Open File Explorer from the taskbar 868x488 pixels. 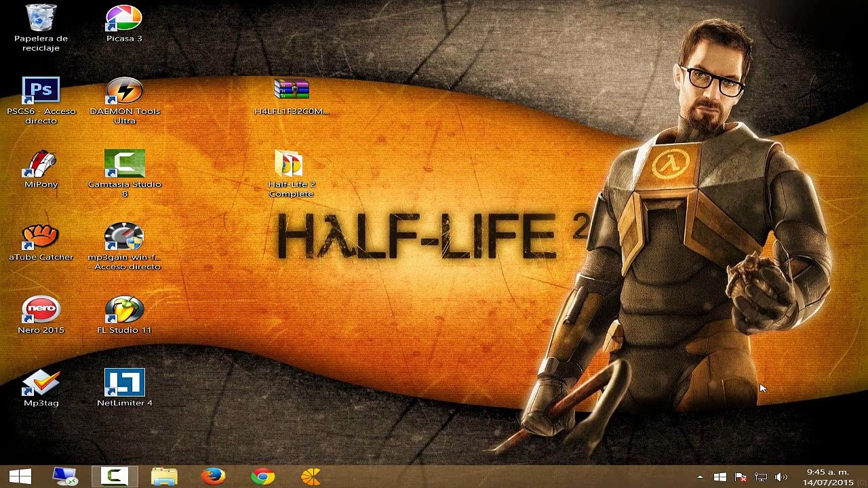coord(164,477)
